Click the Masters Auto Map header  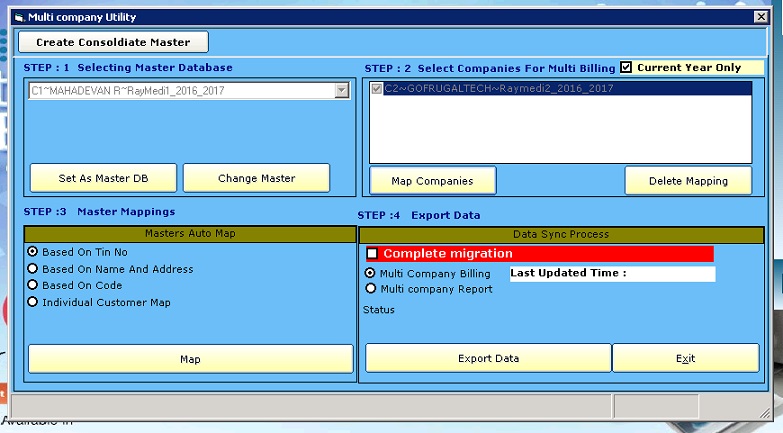[x=190, y=234]
